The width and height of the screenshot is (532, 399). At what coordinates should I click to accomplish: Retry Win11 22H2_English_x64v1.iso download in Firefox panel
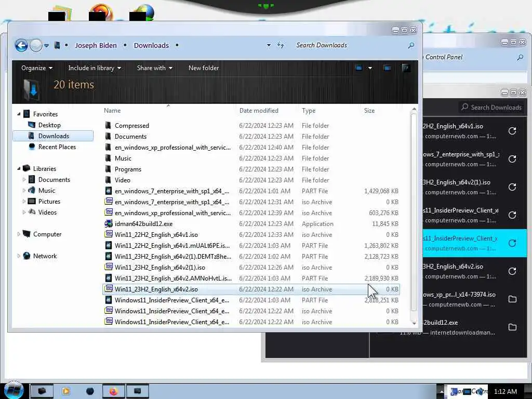click(x=512, y=131)
